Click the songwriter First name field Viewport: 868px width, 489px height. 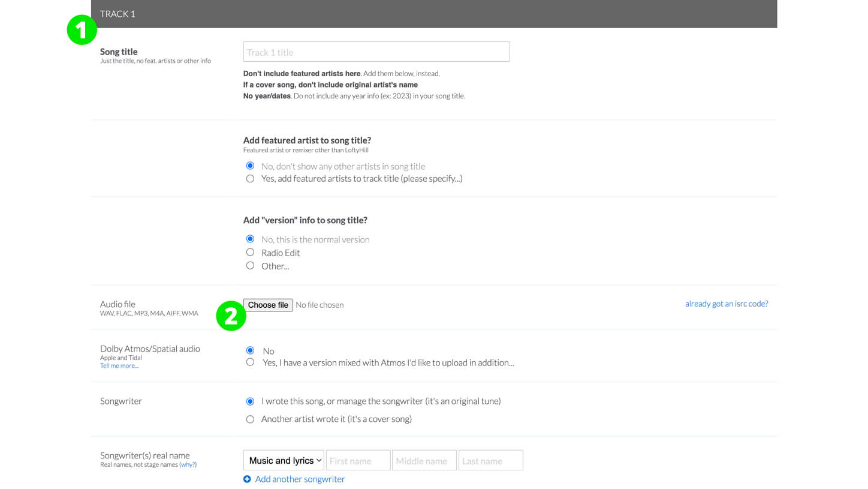click(358, 460)
